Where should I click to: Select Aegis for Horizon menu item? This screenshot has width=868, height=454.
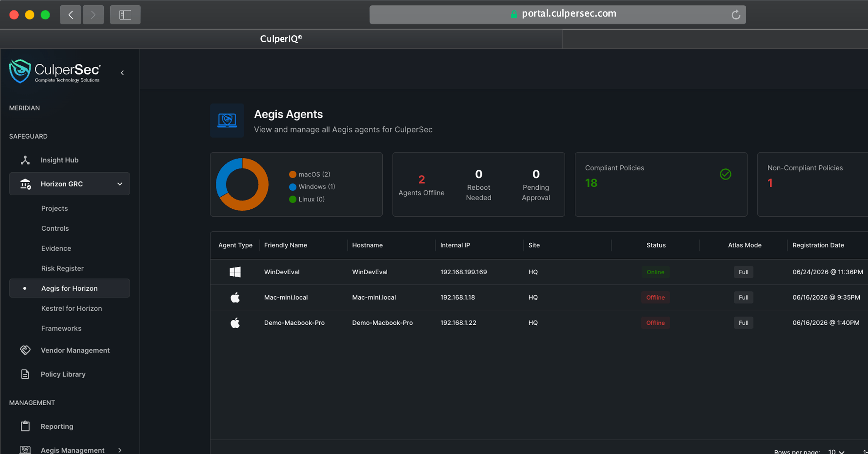(x=70, y=288)
